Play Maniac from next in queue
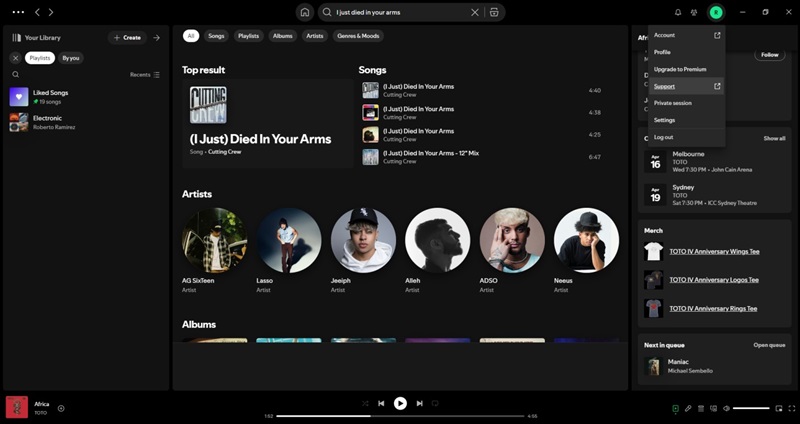 (714, 366)
